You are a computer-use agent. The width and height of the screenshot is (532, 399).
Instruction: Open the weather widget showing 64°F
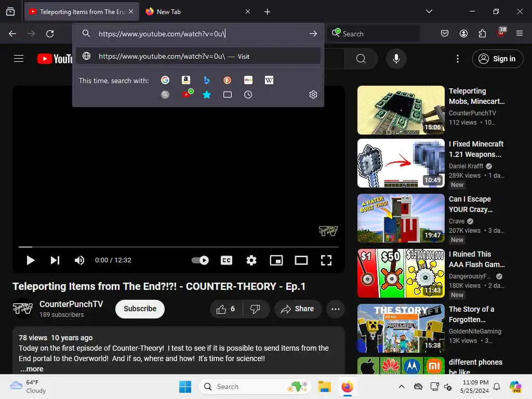click(x=29, y=387)
